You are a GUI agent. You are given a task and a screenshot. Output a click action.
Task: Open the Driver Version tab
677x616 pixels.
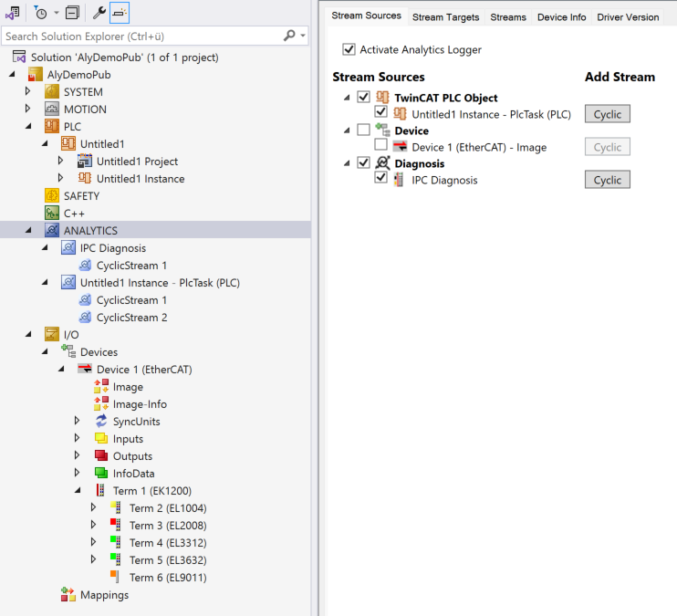628,17
